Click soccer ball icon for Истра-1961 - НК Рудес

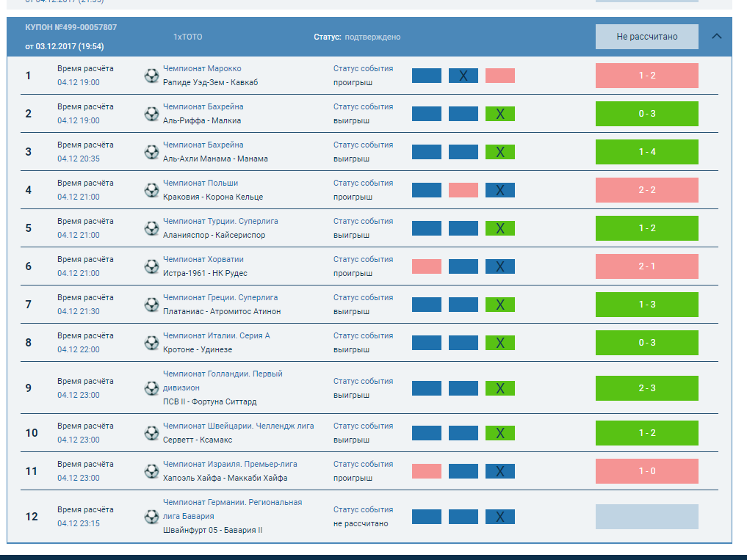click(x=151, y=266)
